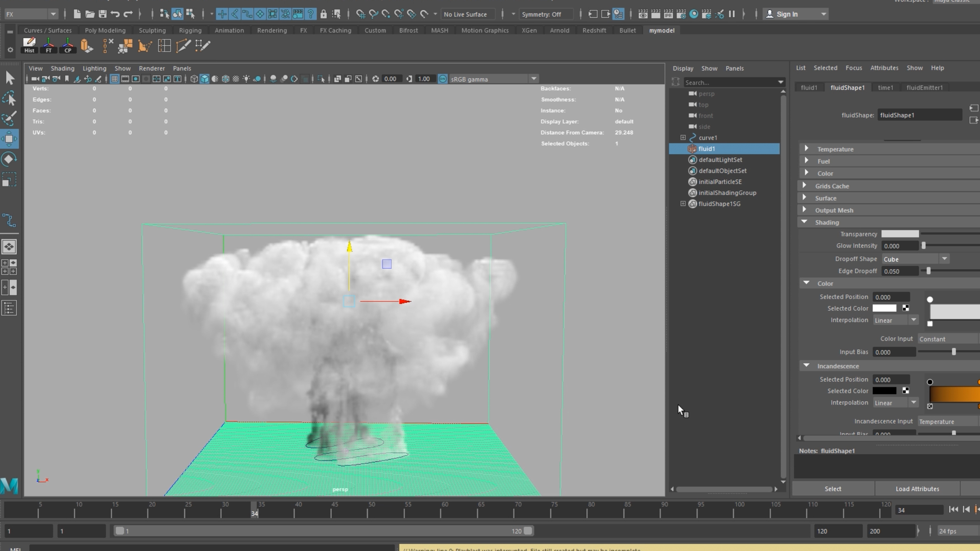Open the Rigging shelf tab

tap(190, 30)
